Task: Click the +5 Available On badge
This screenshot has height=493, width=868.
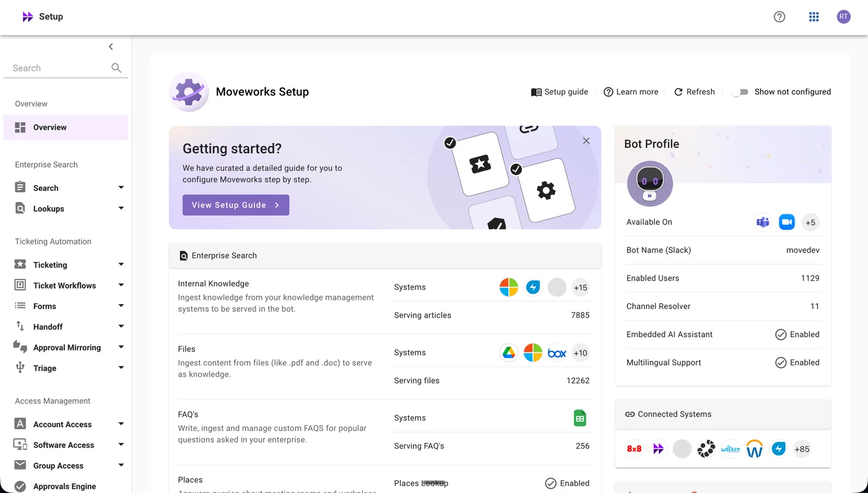Action: tap(810, 222)
